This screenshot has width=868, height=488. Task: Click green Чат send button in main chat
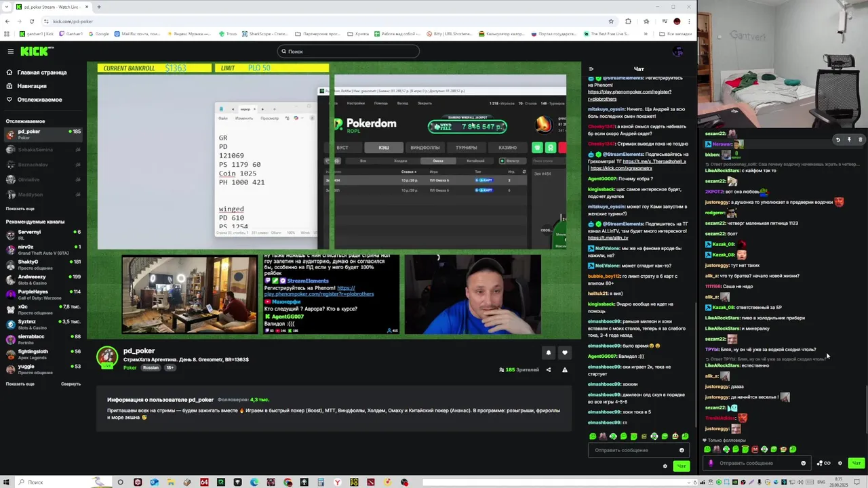tap(681, 466)
